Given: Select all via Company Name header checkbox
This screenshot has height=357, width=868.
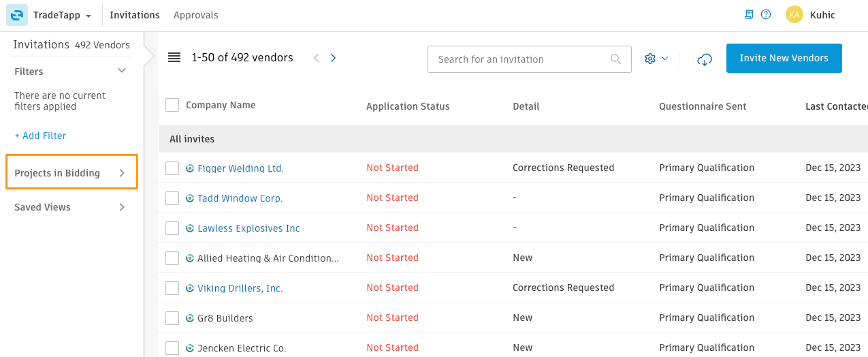Looking at the screenshot, I should 172,105.
